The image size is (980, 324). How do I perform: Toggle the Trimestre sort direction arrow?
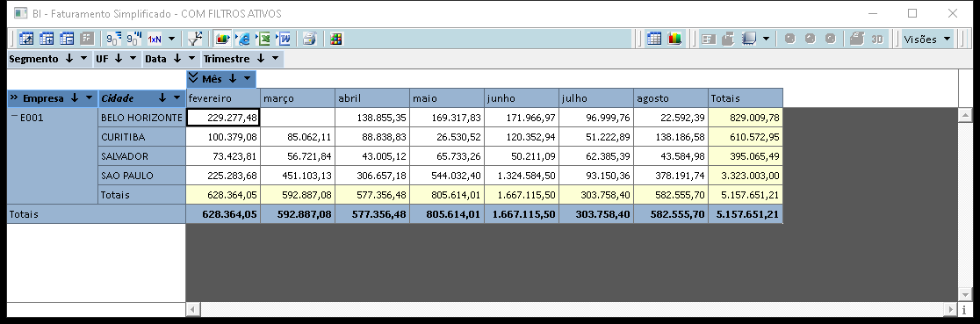259,59
